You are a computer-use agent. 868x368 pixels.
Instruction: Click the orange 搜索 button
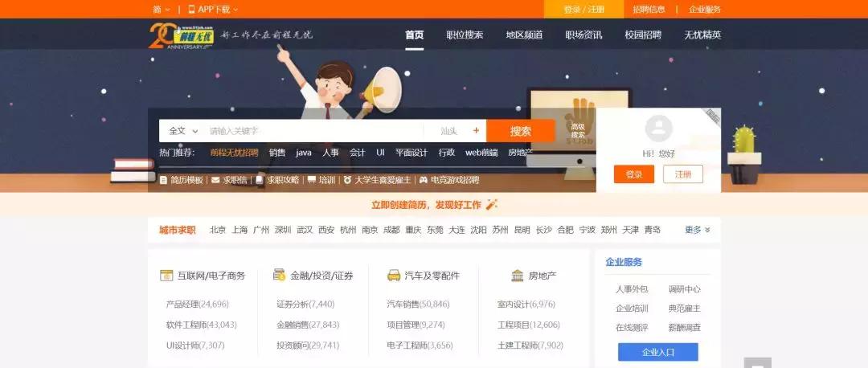(520, 131)
